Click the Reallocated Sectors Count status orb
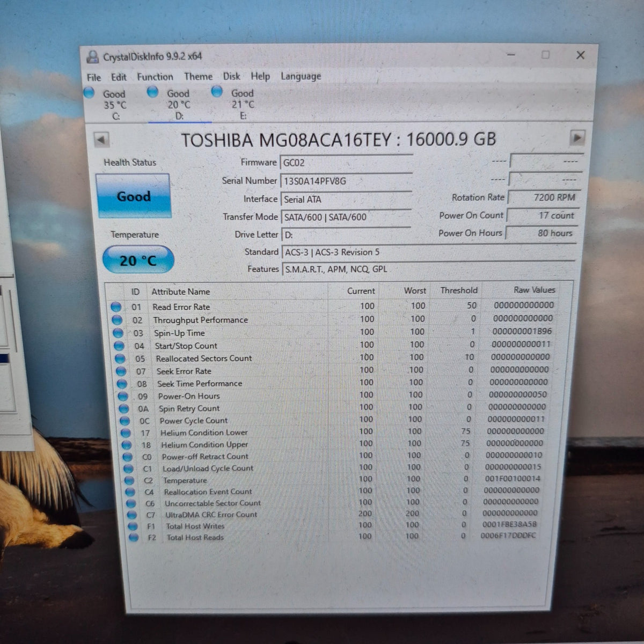644x644 pixels. pos(120,358)
